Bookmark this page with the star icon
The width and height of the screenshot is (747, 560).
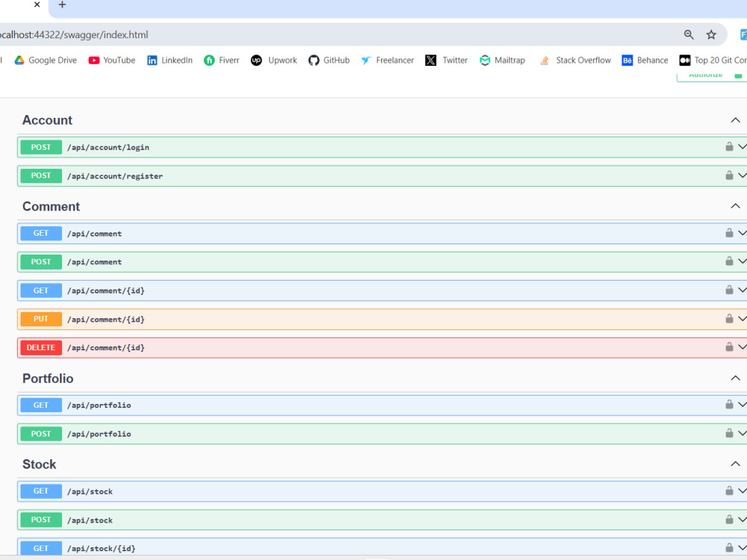pos(711,34)
